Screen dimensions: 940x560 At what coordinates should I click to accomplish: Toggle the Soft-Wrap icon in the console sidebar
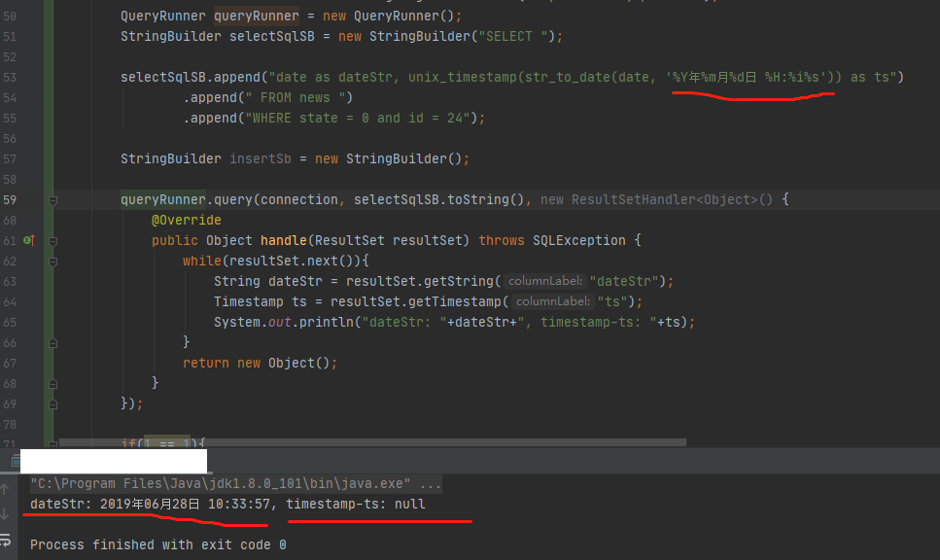(6, 540)
